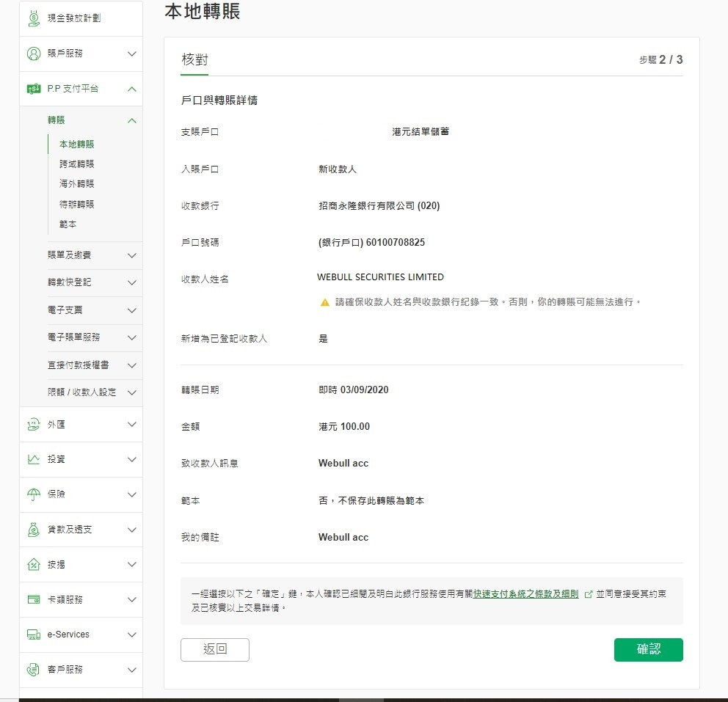The image size is (728, 702).
Task: Select 待辦轉賬 in the sidebar
Action: [76, 204]
